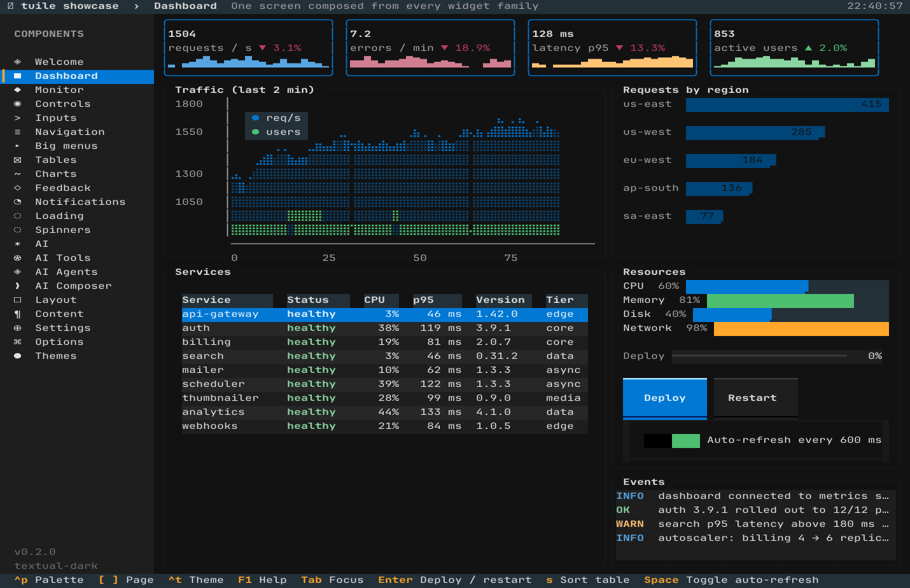This screenshot has width=910, height=588.
Task: Toggle the Auto-refresh switch
Action: (x=671, y=440)
